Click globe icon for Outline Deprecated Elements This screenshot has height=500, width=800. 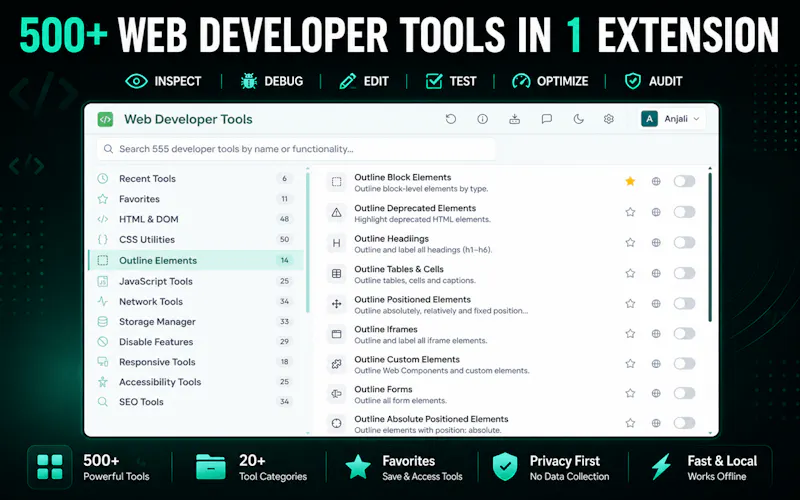point(656,212)
